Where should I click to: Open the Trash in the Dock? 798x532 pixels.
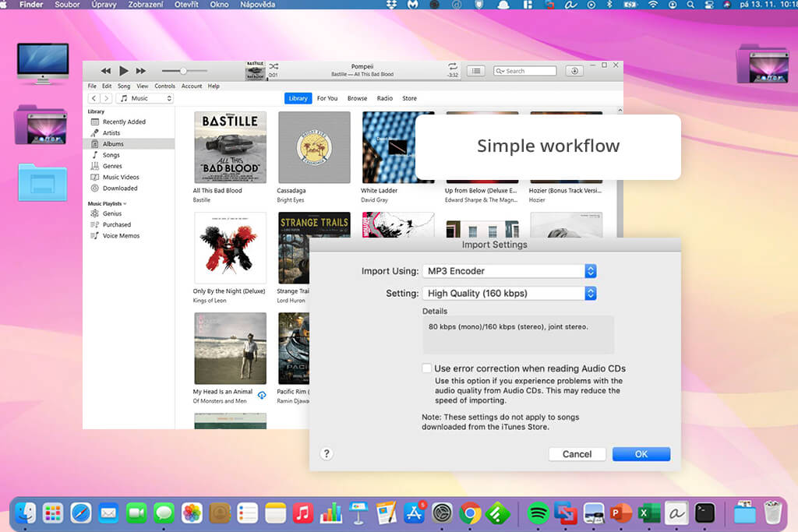click(772, 513)
